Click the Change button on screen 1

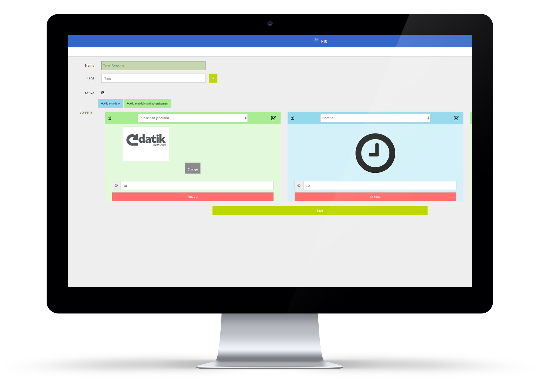tap(193, 169)
